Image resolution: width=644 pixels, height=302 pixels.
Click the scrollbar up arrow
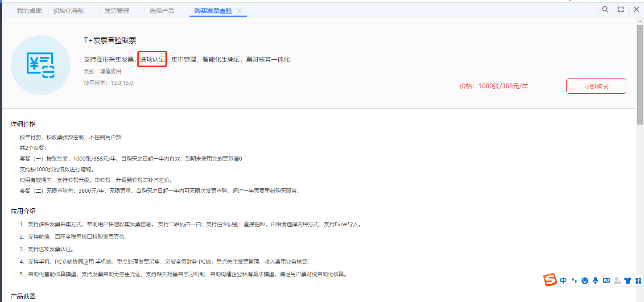(640, 22)
